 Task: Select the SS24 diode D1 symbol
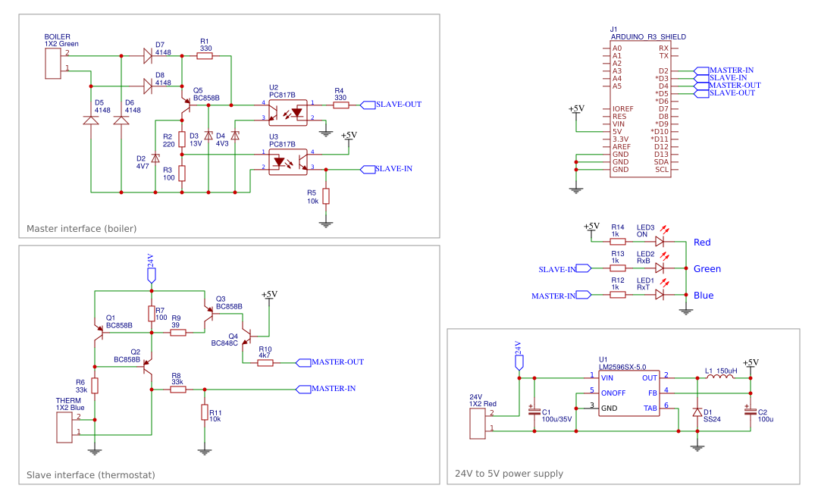click(x=698, y=412)
